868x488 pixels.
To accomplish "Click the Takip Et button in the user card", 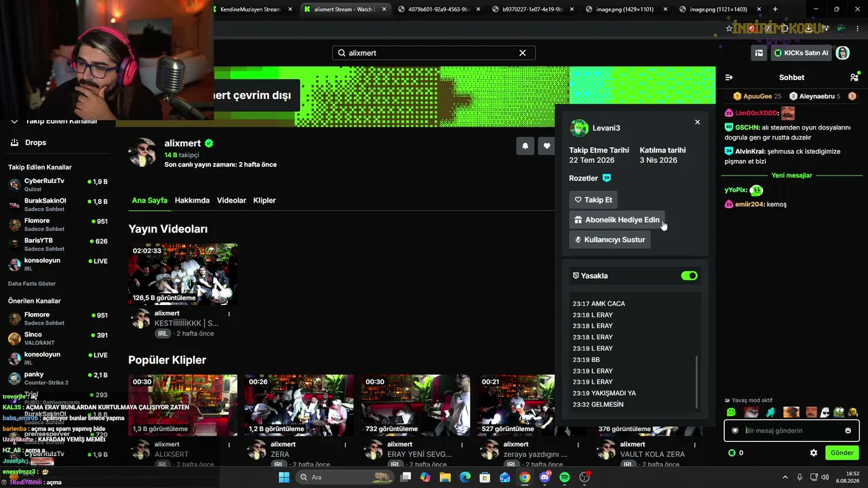I will click(593, 200).
